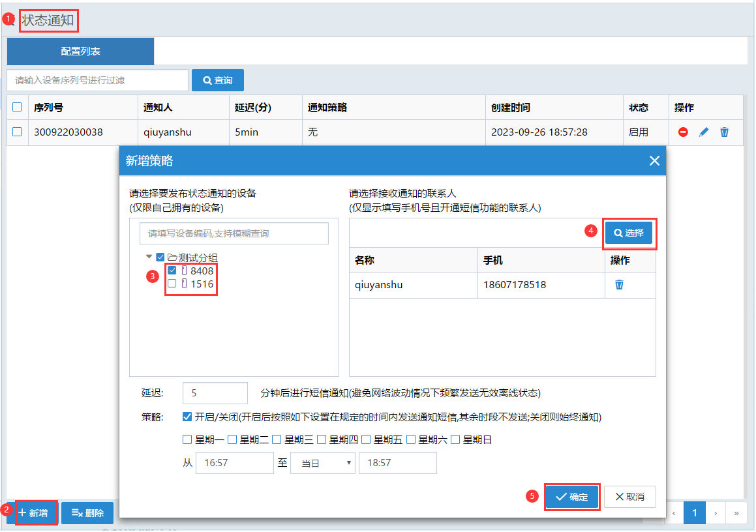Switch to the 配置列表 tab
The image size is (756, 532).
coord(80,52)
